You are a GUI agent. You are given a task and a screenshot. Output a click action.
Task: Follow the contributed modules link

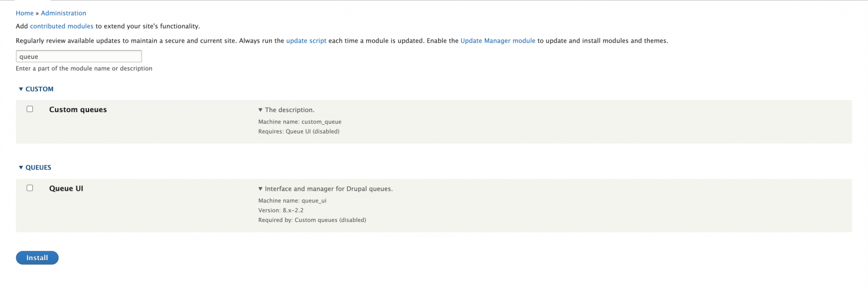coord(62,26)
